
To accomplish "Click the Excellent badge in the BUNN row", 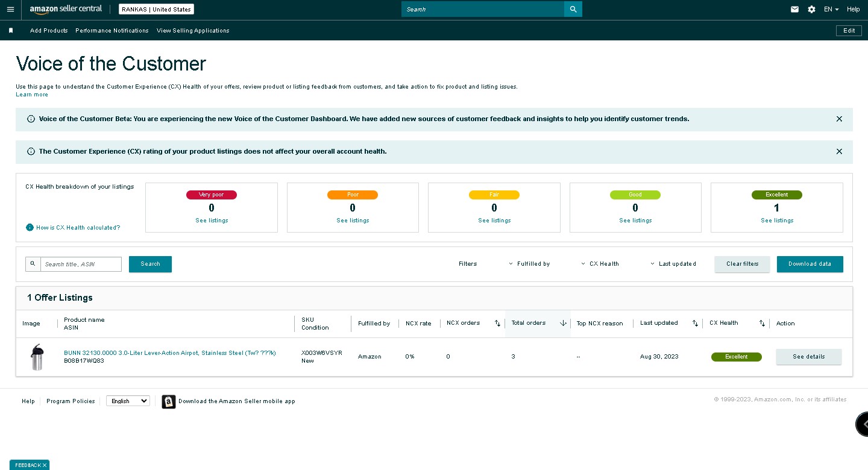I will click(737, 357).
